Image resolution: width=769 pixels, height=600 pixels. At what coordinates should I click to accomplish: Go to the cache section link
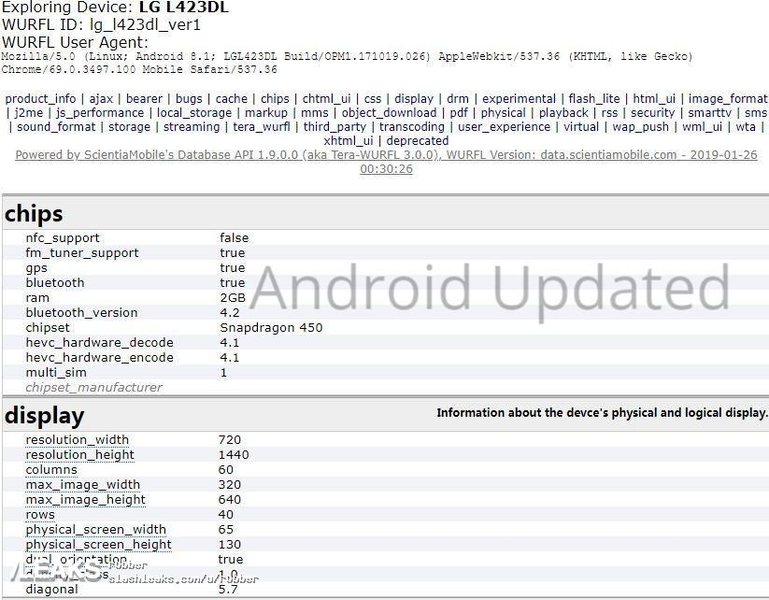click(231, 99)
